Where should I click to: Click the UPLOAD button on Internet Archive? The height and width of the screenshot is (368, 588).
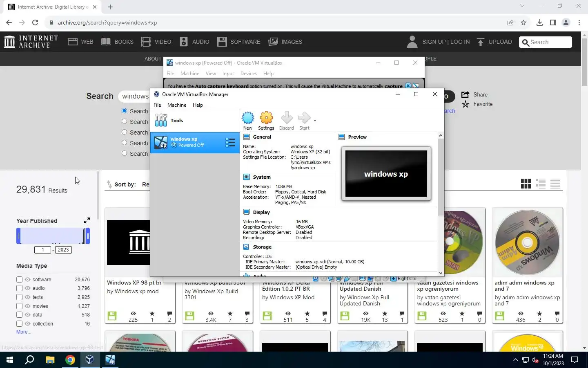click(494, 42)
